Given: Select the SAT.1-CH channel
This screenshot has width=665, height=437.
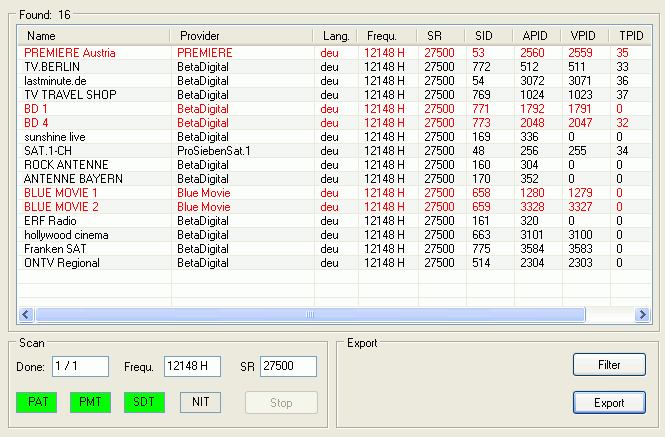Looking at the screenshot, I should 335,151.
